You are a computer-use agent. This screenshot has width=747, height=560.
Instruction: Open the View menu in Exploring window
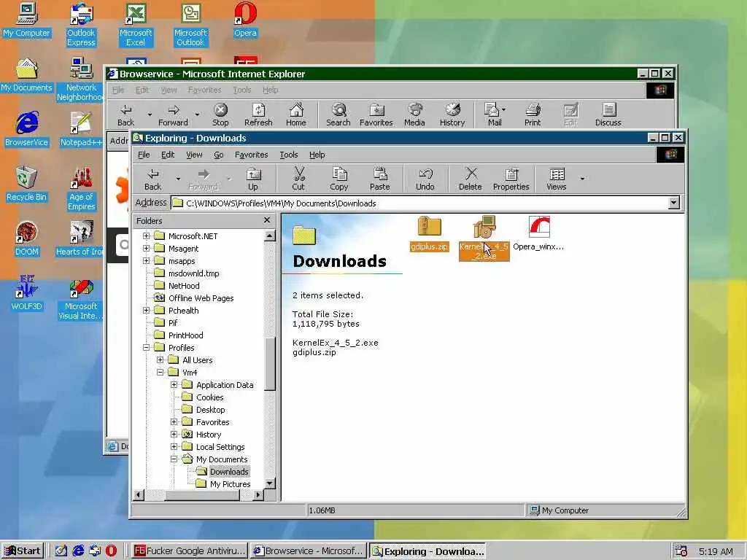coord(194,155)
